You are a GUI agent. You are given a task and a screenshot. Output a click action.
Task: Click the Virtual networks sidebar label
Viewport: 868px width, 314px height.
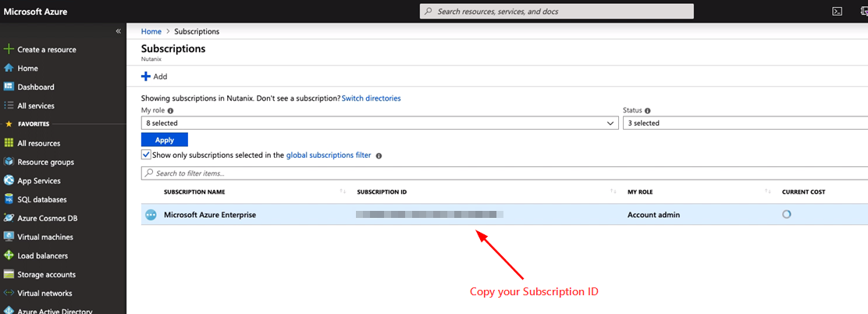tap(44, 293)
